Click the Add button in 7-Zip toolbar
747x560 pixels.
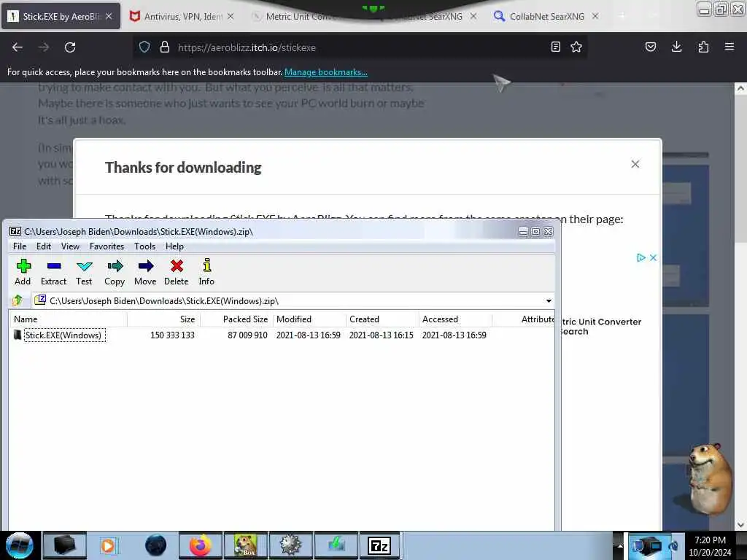pyautogui.click(x=23, y=273)
